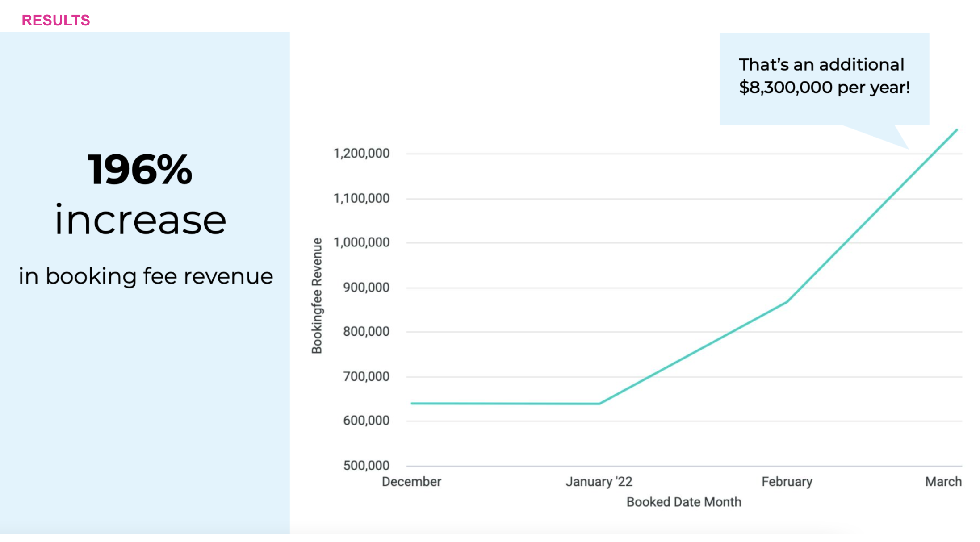Click the 1,000,000 y-axis label
The height and width of the screenshot is (542, 980).
tap(361, 242)
